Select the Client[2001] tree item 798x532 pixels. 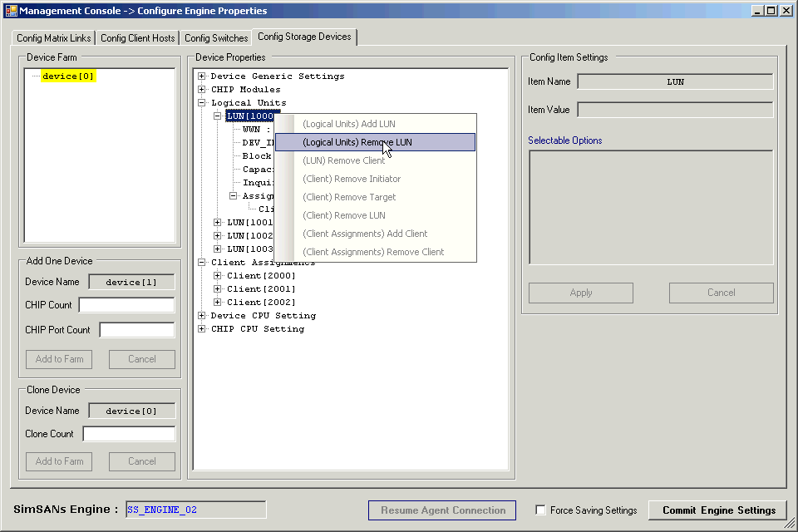click(x=261, y=288)
